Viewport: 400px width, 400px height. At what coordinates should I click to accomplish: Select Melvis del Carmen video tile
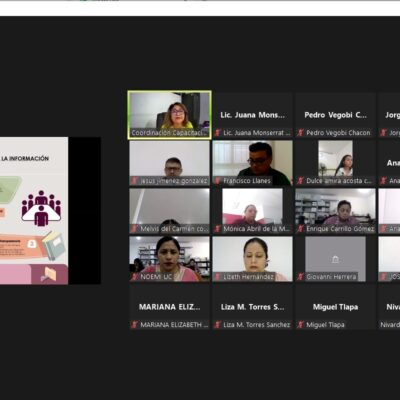(170, 211)
